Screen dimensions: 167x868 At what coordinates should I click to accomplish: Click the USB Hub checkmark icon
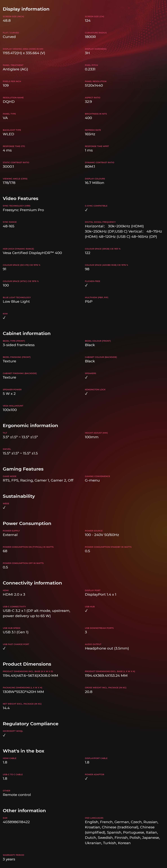pos(86,611)
